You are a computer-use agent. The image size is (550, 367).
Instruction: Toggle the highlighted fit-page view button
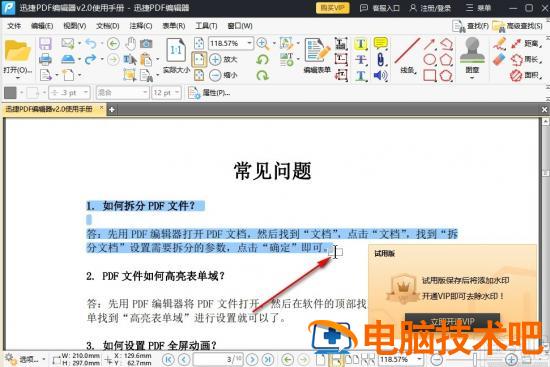coord(199,59)
